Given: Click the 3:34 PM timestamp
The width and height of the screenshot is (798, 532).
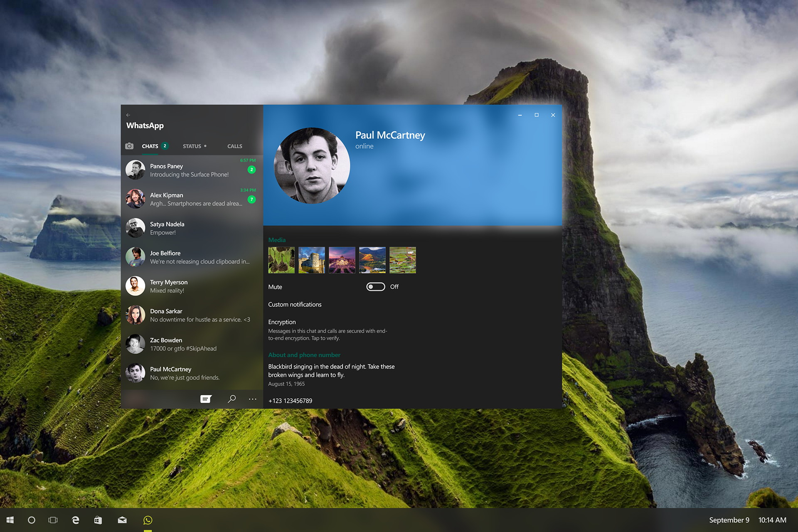Looking at the screenshot, I should pyautogui.click(x=248, y=190).
